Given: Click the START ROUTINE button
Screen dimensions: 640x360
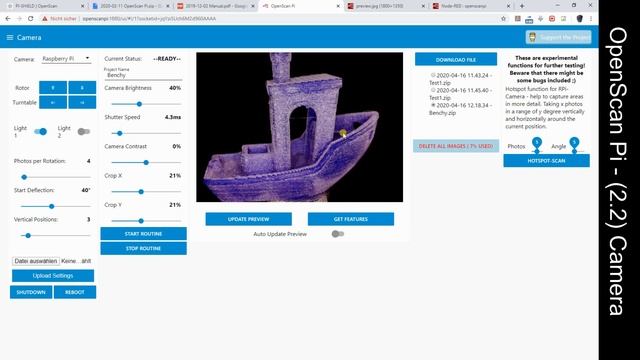Looking at the screenshot, I should [x=144, y=234].
